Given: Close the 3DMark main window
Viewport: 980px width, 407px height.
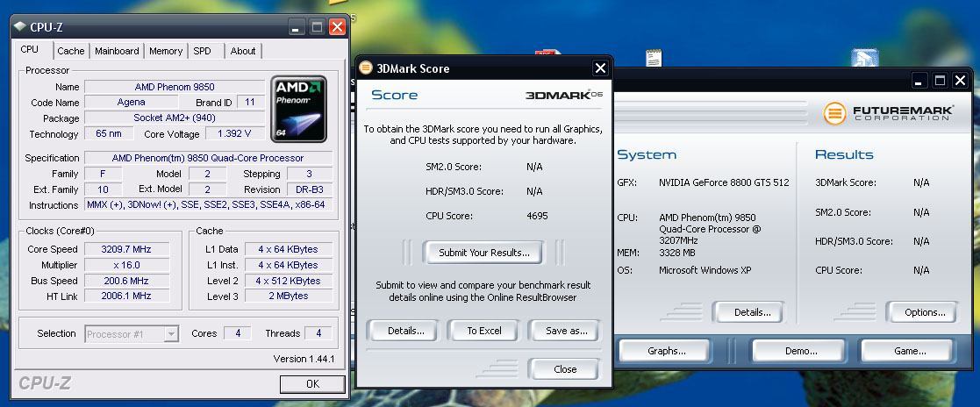Looking at the screenshot, I should click(x=960, y=81).
